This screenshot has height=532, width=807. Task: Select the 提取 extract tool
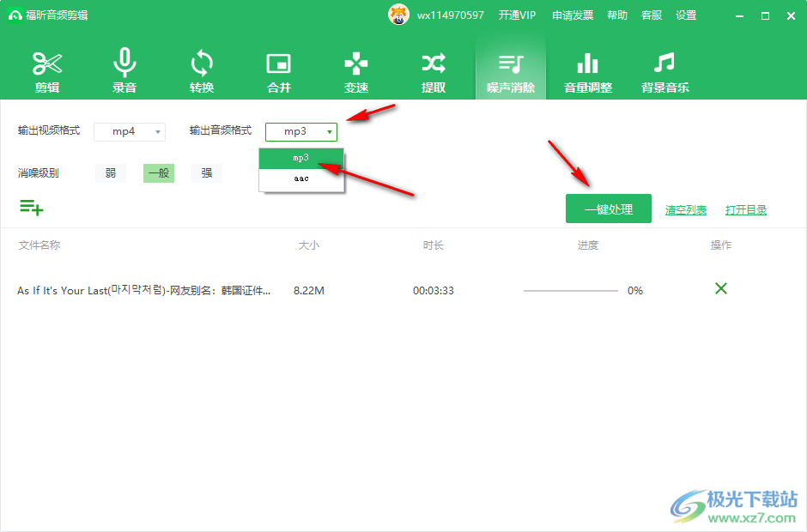(434, 71)
